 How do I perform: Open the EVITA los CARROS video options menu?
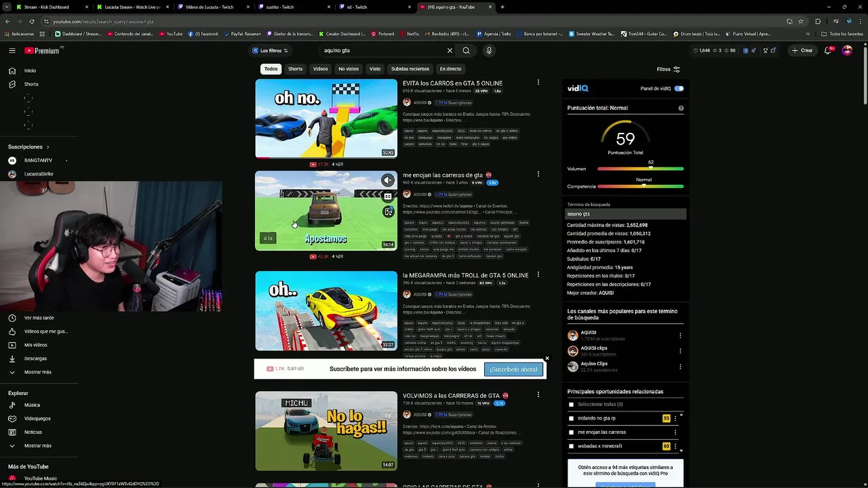coord(538,83)
